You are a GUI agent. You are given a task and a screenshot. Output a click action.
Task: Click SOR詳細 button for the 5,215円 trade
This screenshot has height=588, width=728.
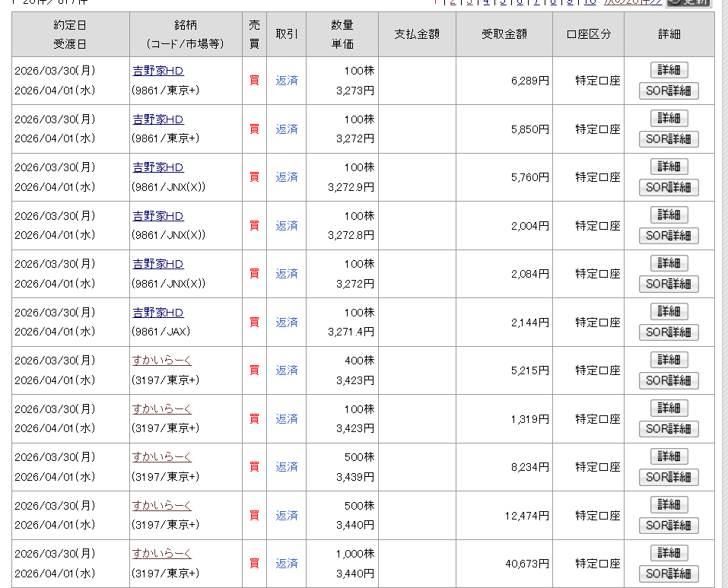point(669,380)
